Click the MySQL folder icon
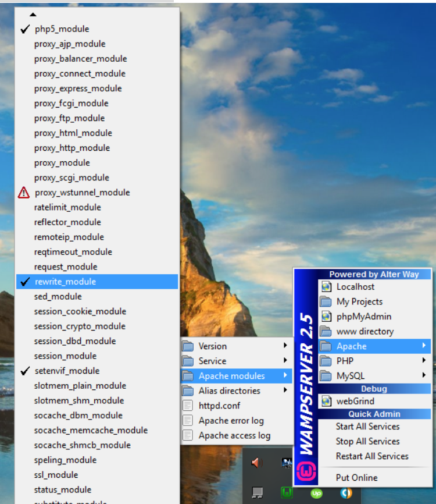The image size is (436, 504). (x=326, y=376)
